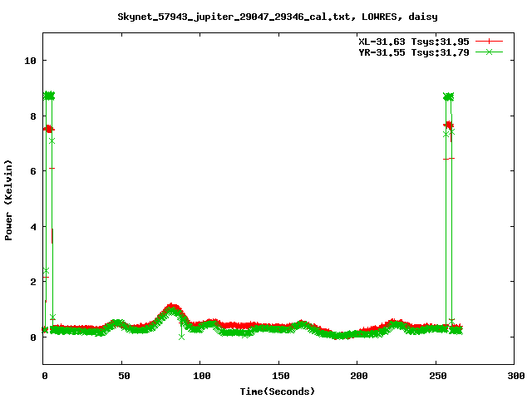Click the Power (Kelvin) y-axis label
This screenshot has width=532, height=399.
point(8,200)
